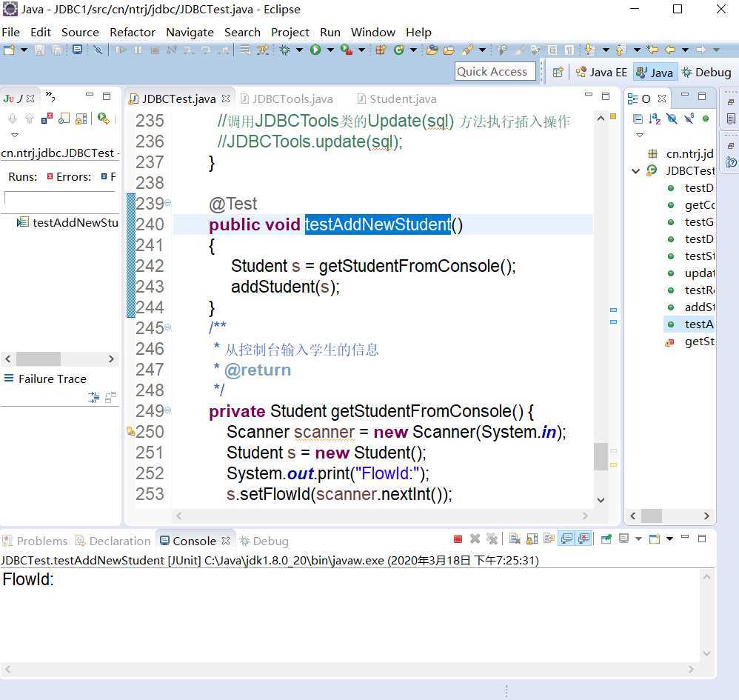Open the Run launch dropdown arrow
Image resolution: width=739 pixels, height=700 pixels.
point(330,50)
